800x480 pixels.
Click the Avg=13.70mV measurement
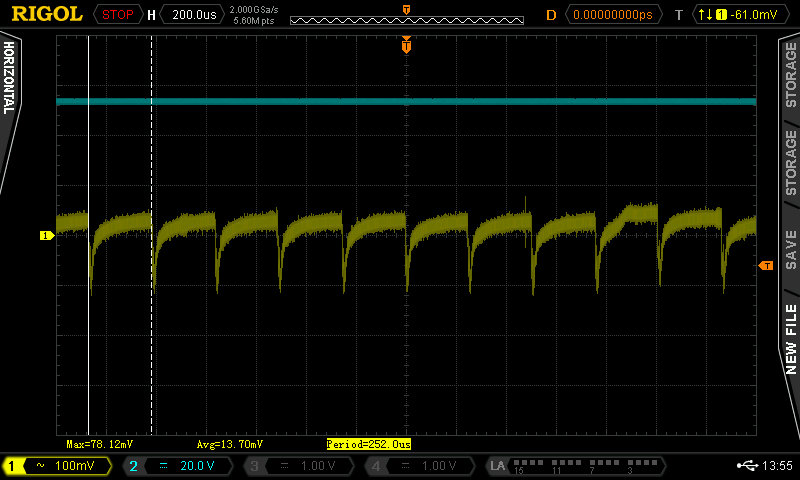pos(230,444)
